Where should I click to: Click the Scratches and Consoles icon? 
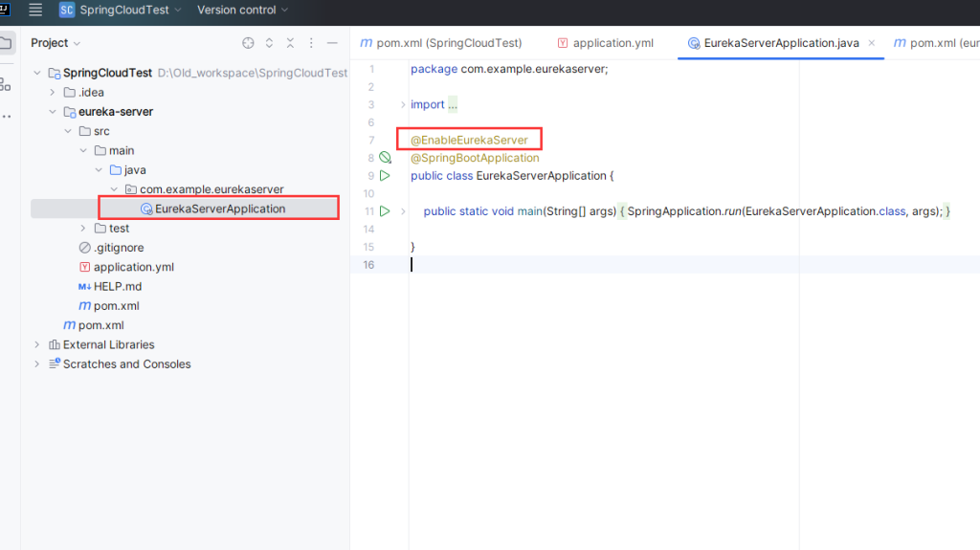point(55,363)
